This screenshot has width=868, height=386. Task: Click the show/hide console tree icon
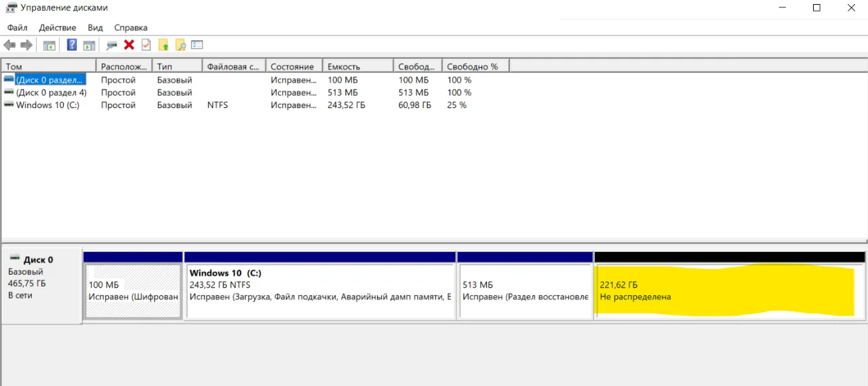pos(49,45)
